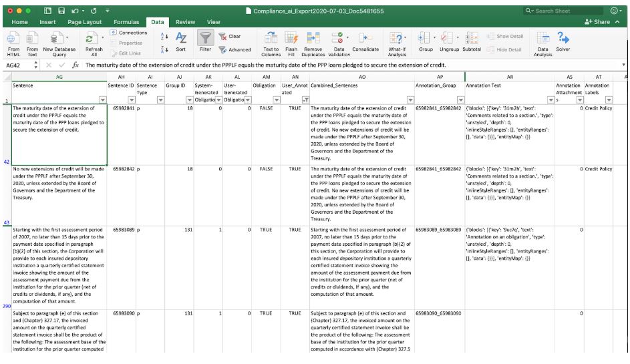Open the feedback smiley icon
Image resolution: width=630 pixels, height=364 pixels.
(614, 11)
